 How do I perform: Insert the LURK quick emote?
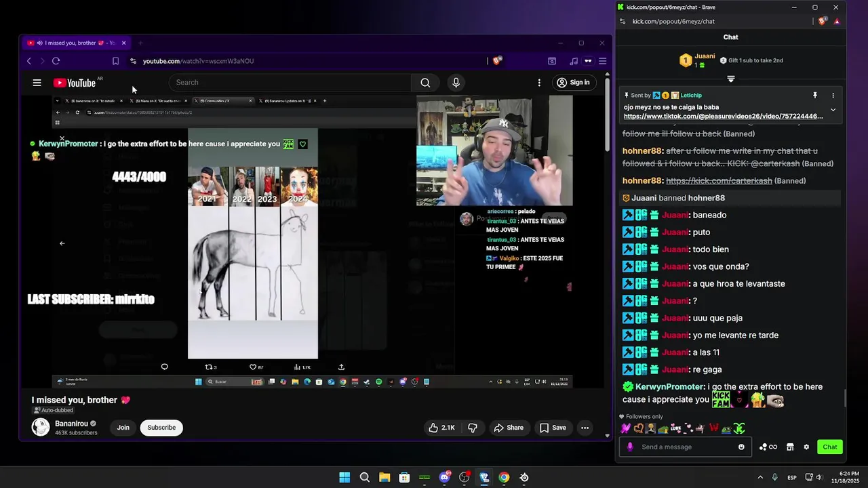[676, 428]
